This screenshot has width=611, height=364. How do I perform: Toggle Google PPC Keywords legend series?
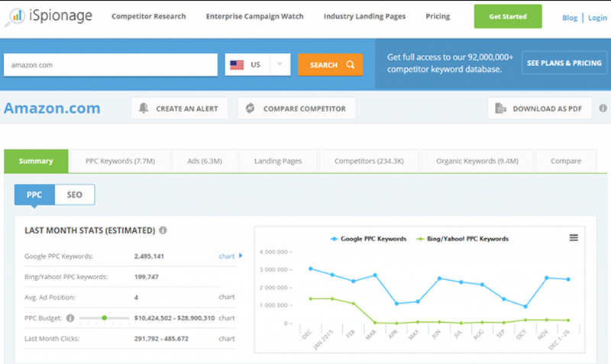tap(368, 239)
